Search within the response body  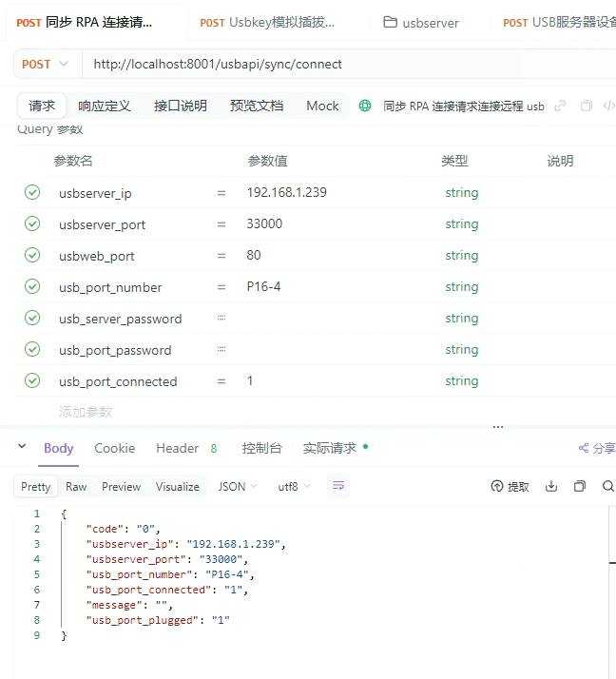607,486
